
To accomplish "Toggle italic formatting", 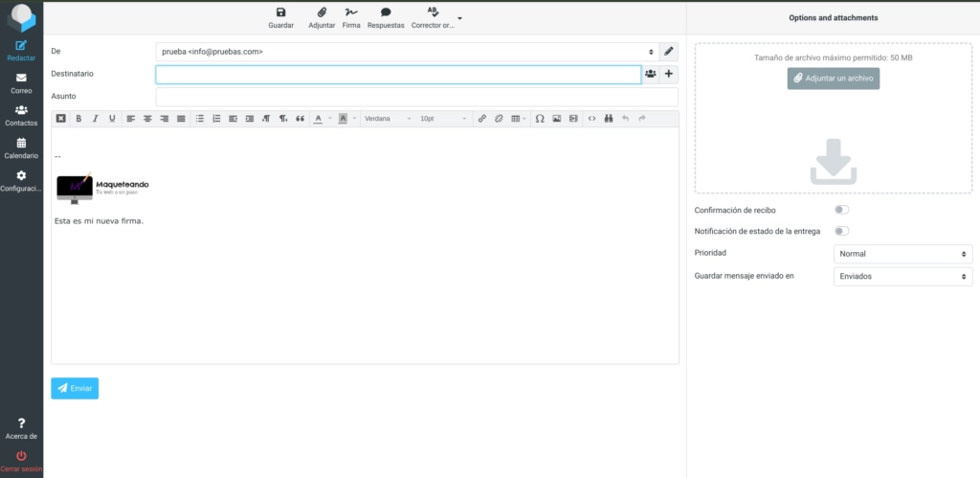I will [x=95, y=118].
